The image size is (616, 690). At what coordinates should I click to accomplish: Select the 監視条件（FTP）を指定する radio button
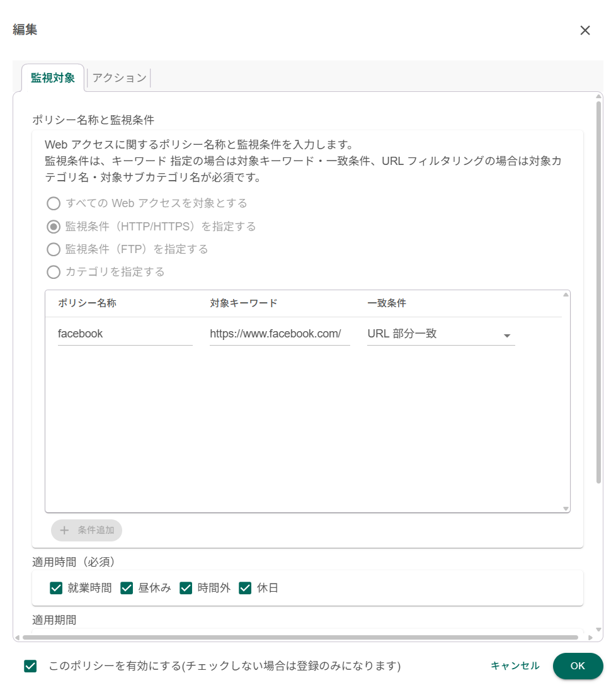(54, 249)
